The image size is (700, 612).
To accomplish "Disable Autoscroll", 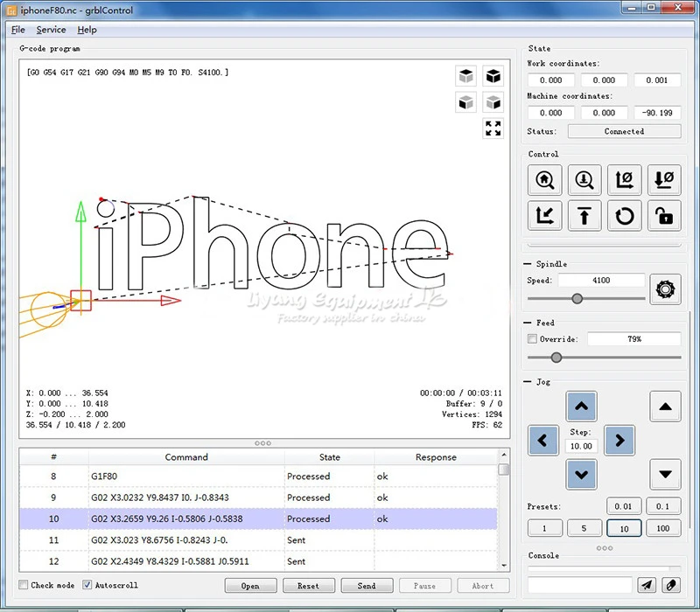I will [x=87, y=585].
